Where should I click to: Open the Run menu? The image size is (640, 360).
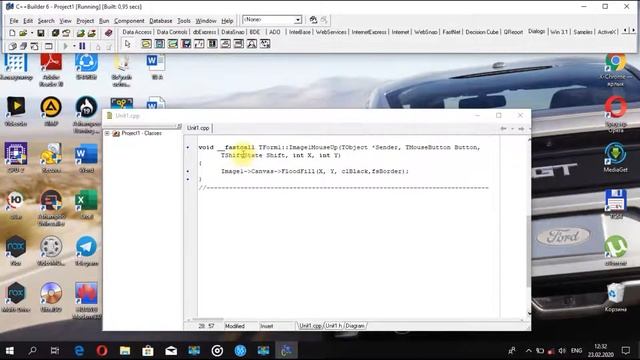coord(104,21)
